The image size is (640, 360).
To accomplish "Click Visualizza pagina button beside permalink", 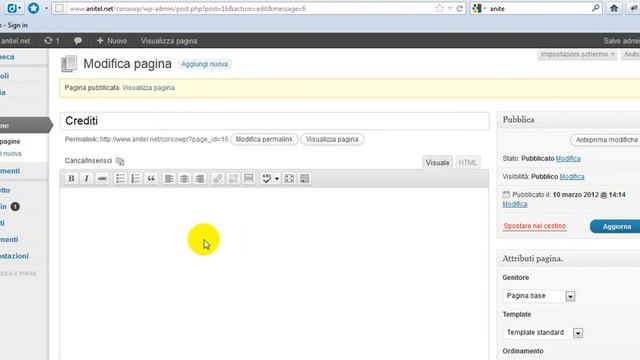I will tap(332, 139).
